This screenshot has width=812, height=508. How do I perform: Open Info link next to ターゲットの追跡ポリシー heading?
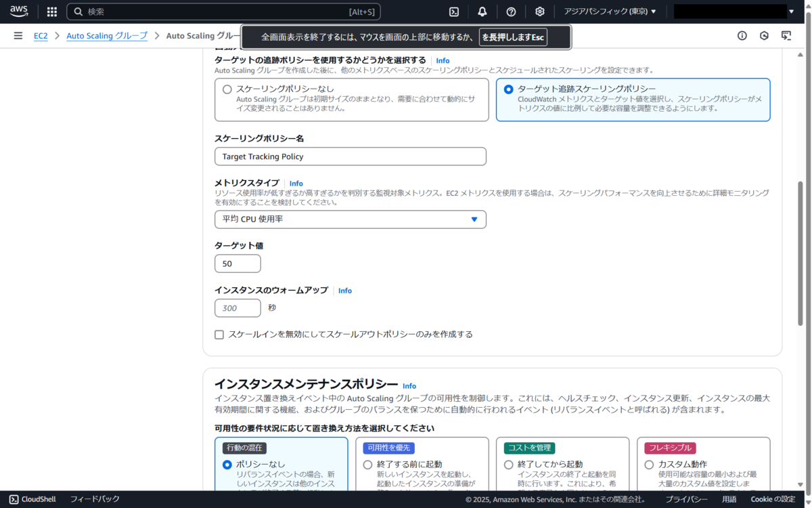tap(443, 60)
